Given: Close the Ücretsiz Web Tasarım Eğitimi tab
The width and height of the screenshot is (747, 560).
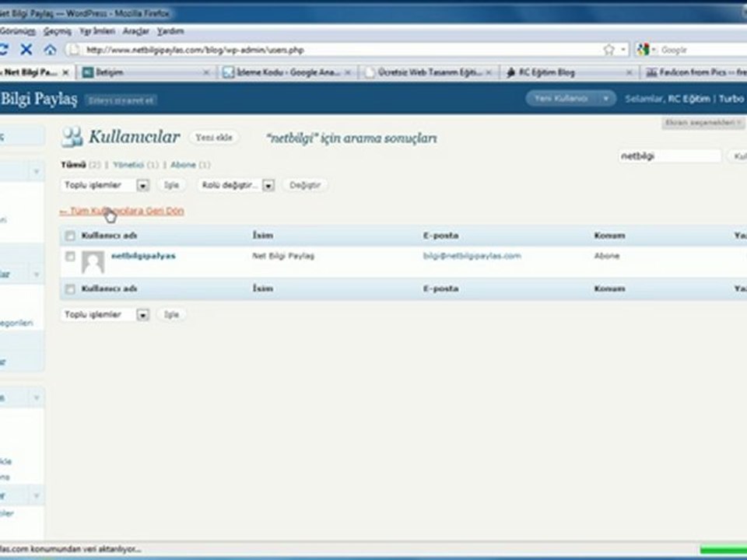Looking at the screenshot, I should point(489,72).
